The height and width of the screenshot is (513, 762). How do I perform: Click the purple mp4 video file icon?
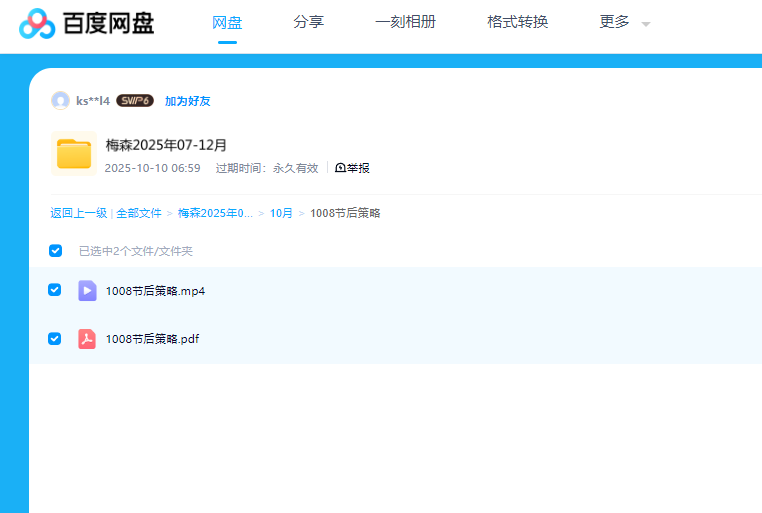point(87,291)
